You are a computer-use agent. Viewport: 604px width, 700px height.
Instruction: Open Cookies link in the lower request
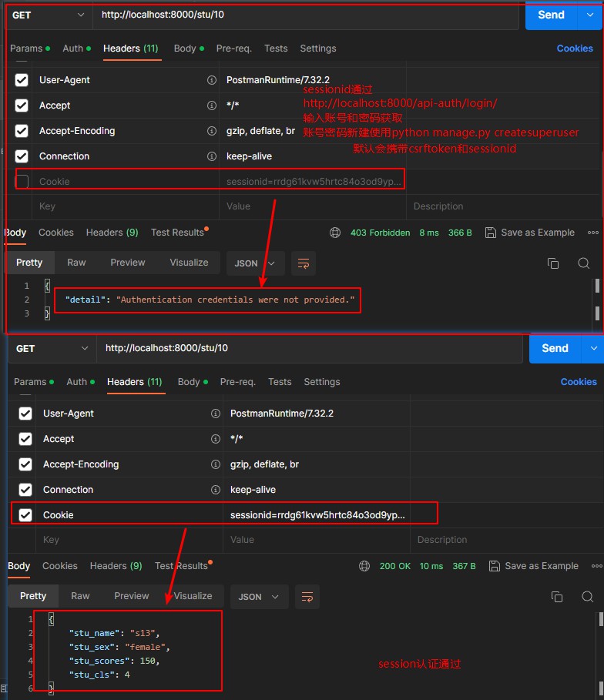coord(579,382)
